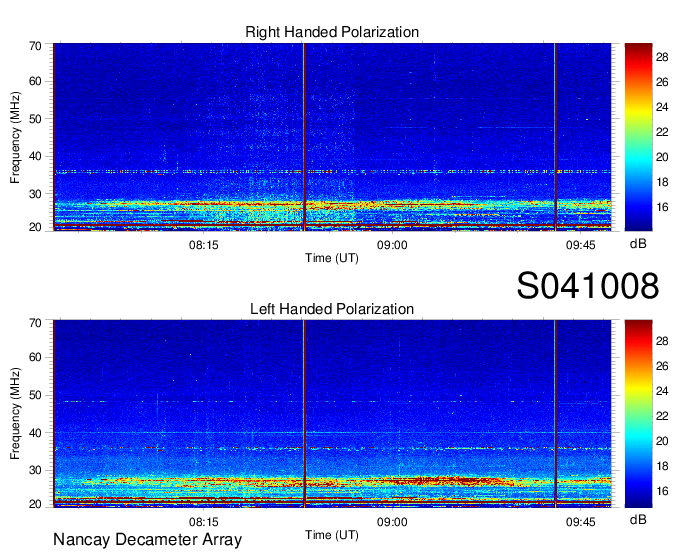The width and height of the screenshot is (680, 552).
Task: Click the 09:45 tick label on the bottom plot
Action: [x=581, y=522]
